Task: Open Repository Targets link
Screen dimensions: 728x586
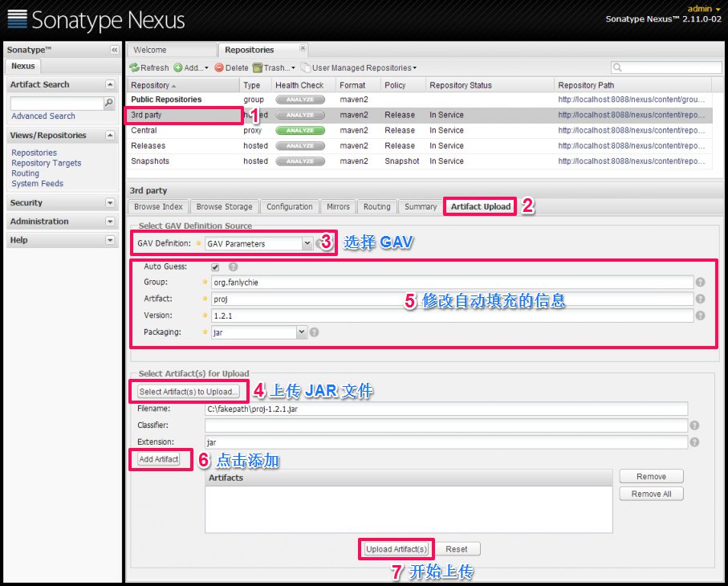Action: click(47, 163)
